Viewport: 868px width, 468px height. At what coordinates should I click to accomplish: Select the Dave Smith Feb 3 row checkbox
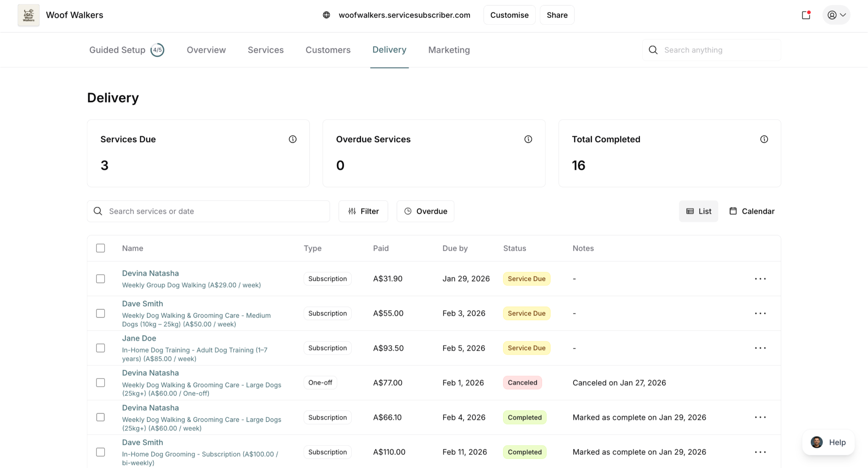pos(100,313)
